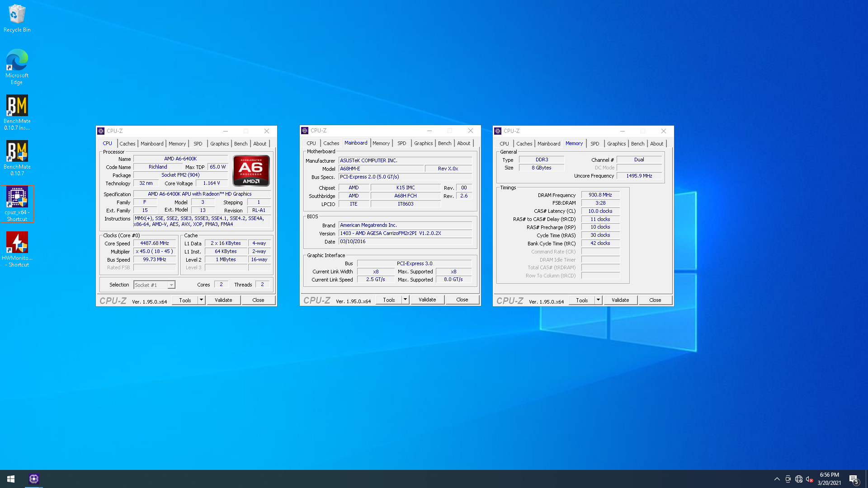The width and height of the screenshot is (868, 488).
Task: Minimize the right CPU-Z window
Action: 623,131
